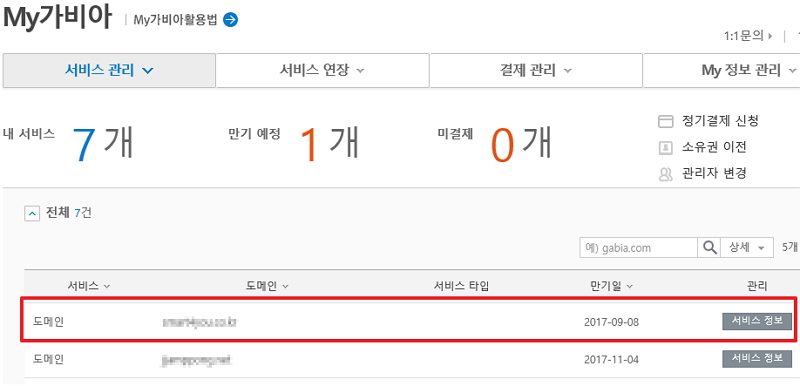
Task: Click the 소유권 이전 icon
Action: pos(666,148)
